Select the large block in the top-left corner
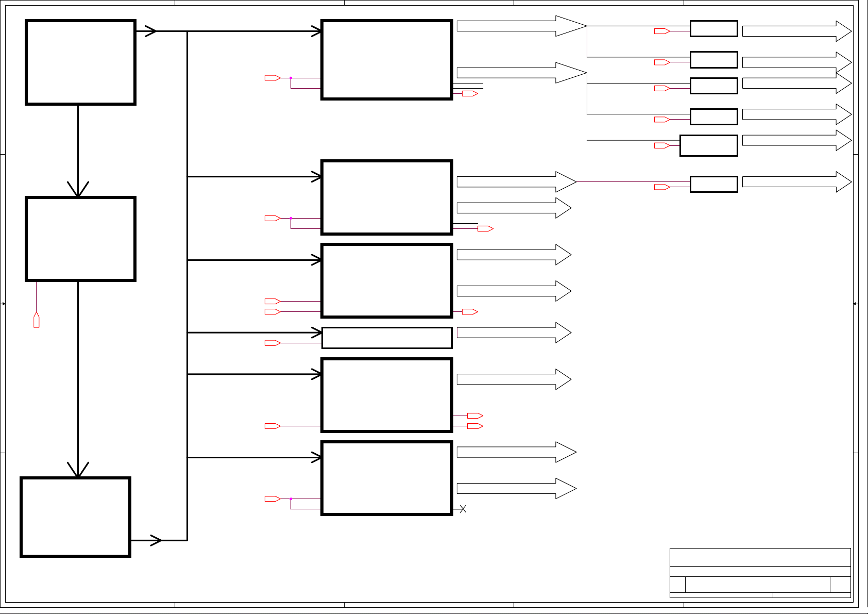The height and width of the screenshot is (614, 868). click(80, 62)
